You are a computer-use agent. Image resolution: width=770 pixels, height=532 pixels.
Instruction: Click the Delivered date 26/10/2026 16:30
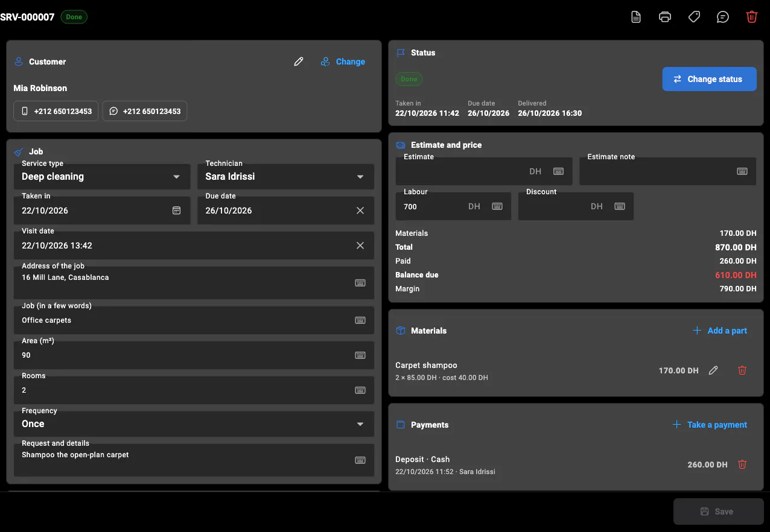tap(550, 113)
